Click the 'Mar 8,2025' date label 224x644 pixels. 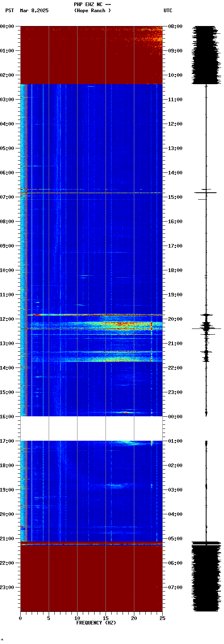tap(34, 11)
